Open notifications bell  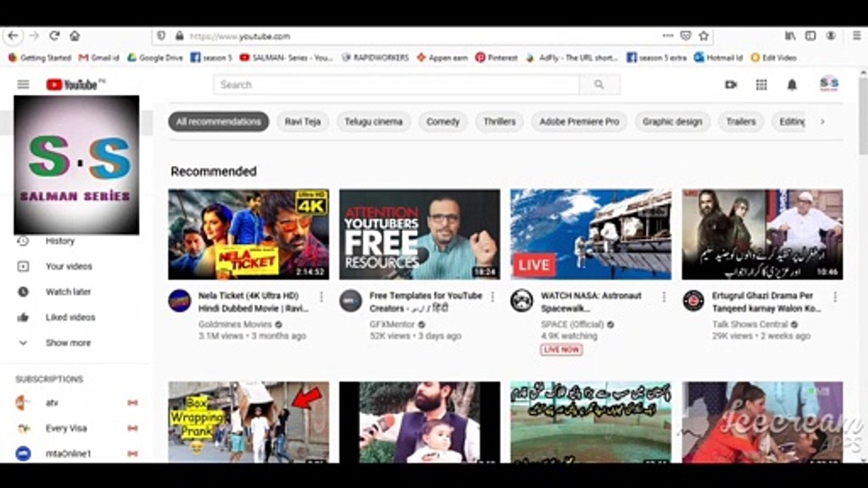[791, 85]
